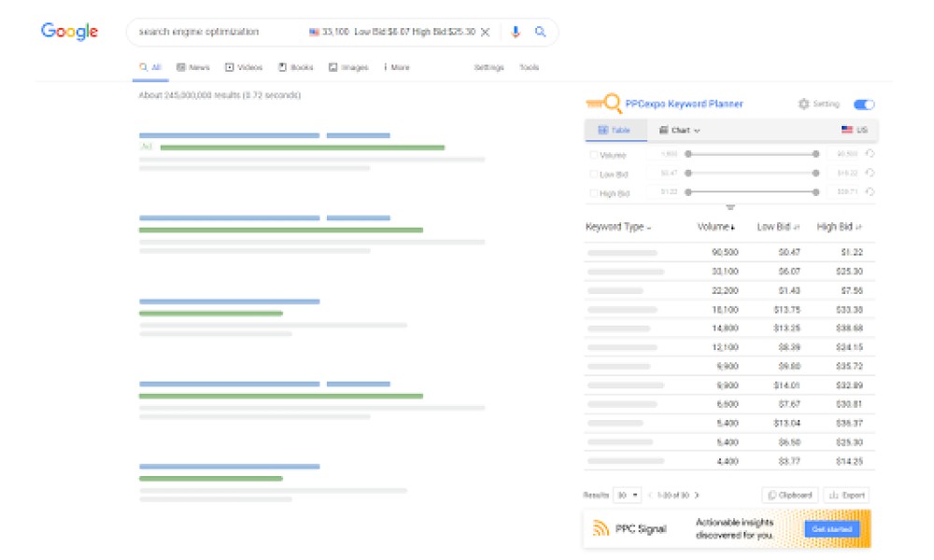This screenshot has height=560, width=934.
Task: Reset the Low Bid filter range
Action: click(x=870, y=174)
